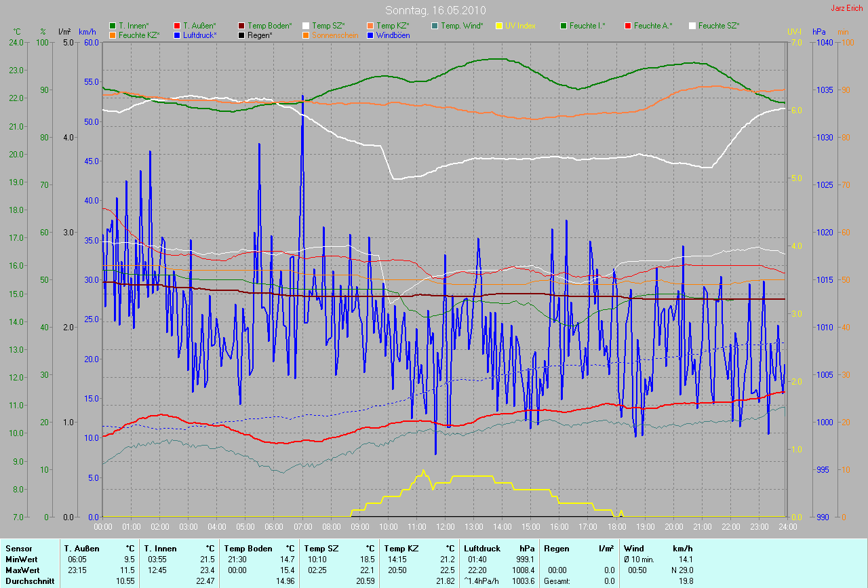Click the MaxWert row label

point(23,570)
